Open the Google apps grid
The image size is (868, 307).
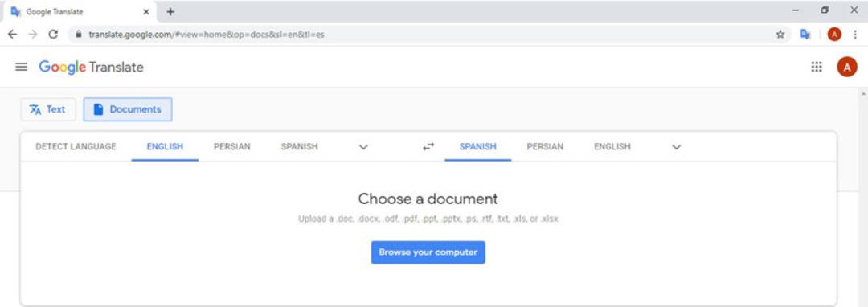tap(817, 67)
